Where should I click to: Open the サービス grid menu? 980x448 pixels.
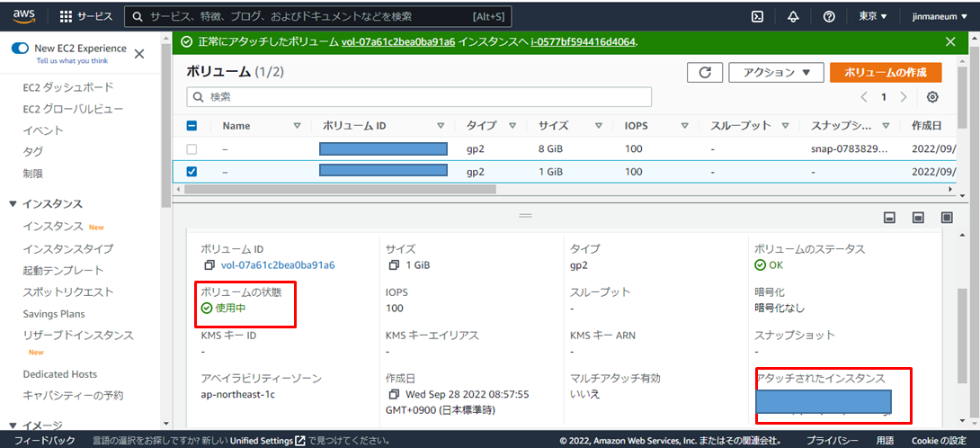pos(86,17)
